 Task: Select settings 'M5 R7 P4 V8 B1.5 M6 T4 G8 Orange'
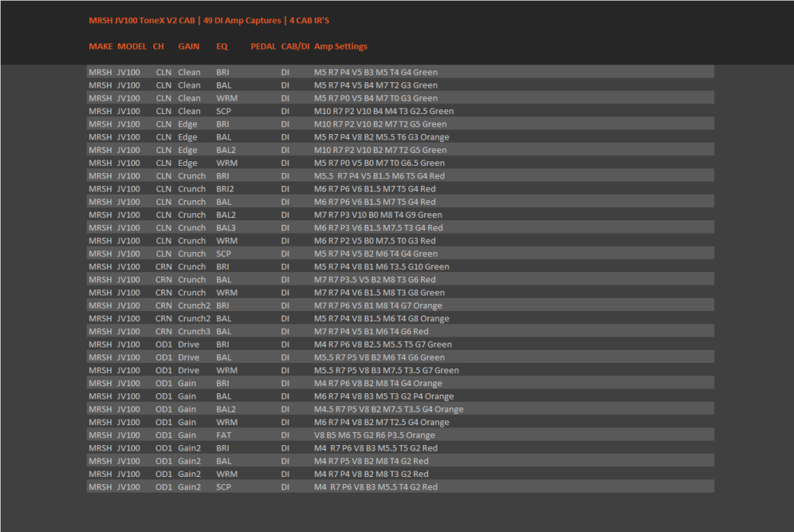tap(381, 319)
